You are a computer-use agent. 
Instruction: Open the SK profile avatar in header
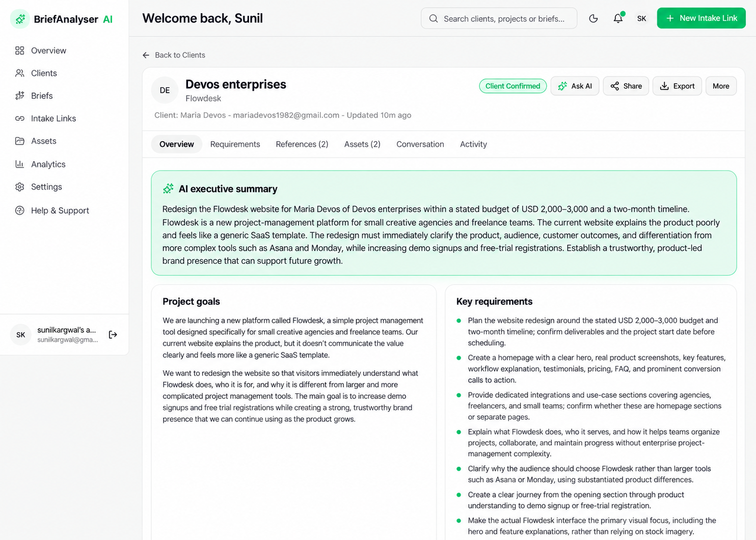[x=642, y=18]
